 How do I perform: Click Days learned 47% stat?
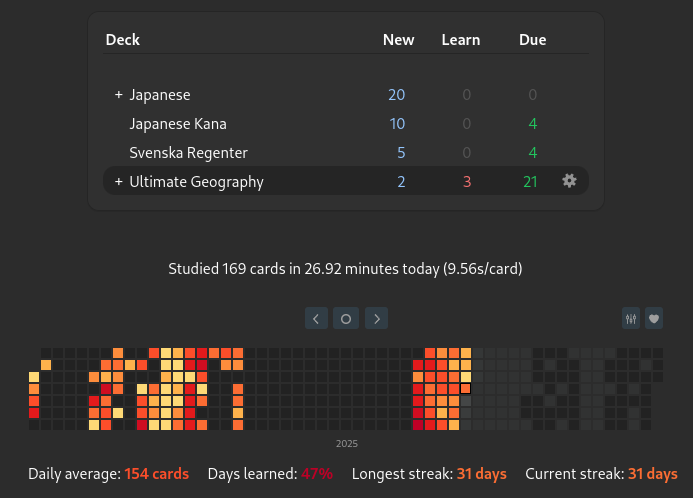point(270,474)
